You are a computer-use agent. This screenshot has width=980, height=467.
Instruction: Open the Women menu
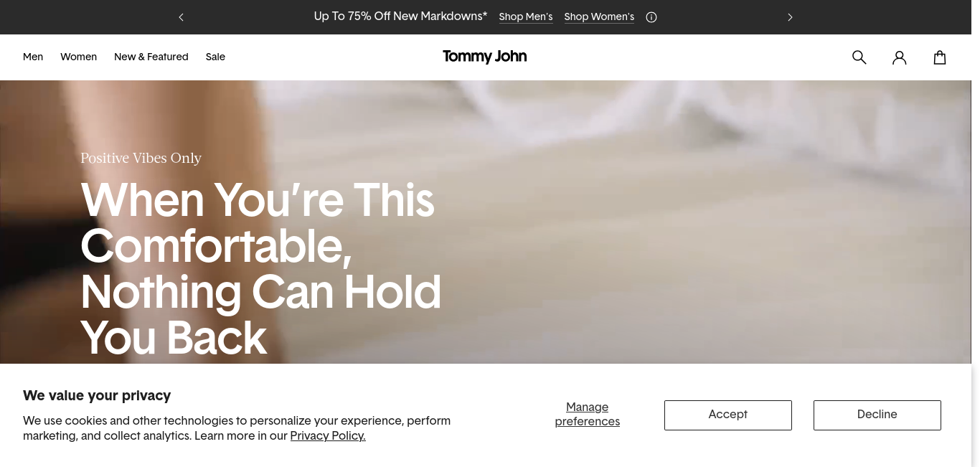coord(78,57)
